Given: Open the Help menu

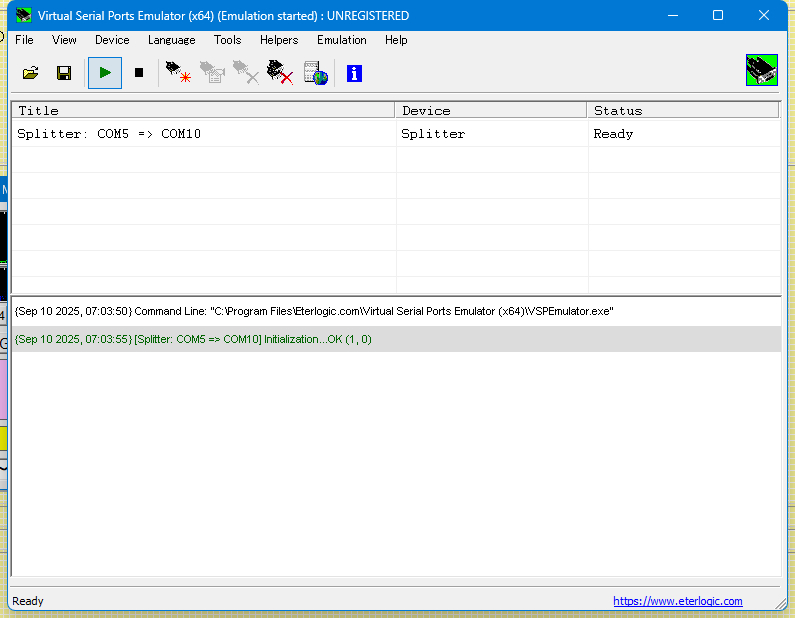Looking at the screenshot, I should 396,40.
